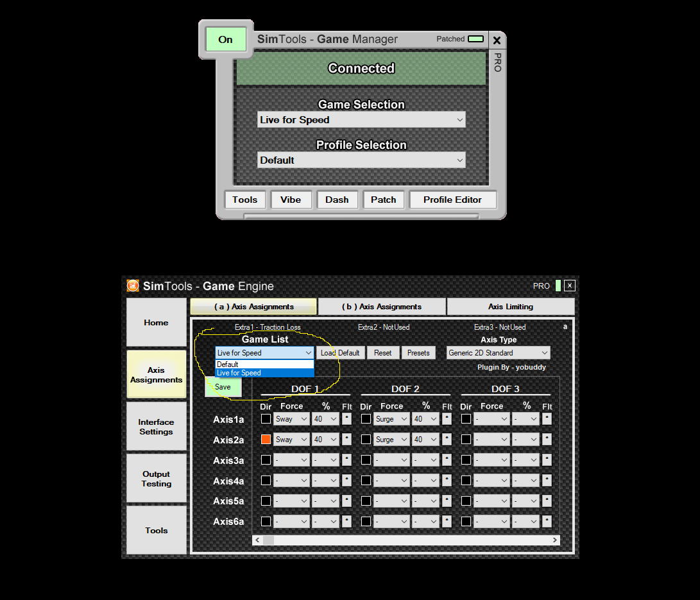Toggle Axis1a DOF 2 direction checkbox
Viewport: 700px width, 600px height.
(366, 419)
